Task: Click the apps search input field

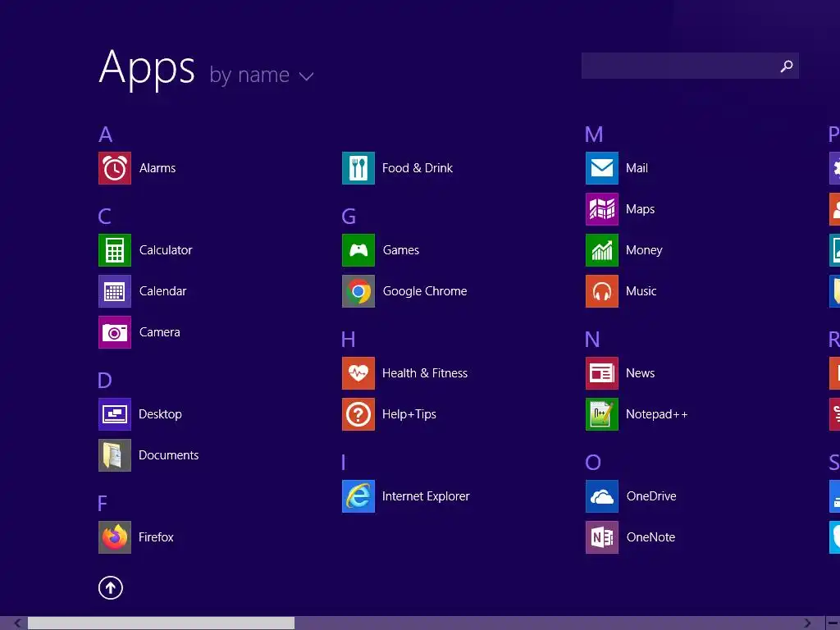Action: (690, 66)
